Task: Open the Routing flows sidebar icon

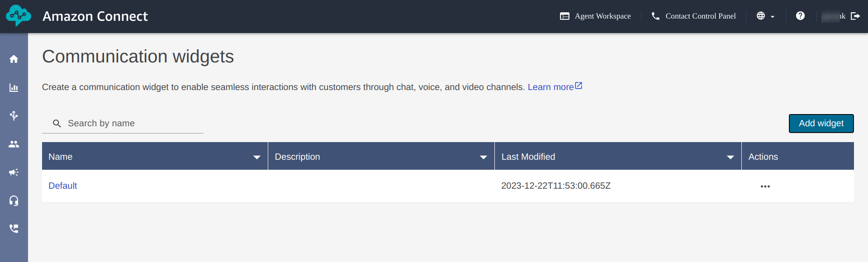Action: click(14, 115)
